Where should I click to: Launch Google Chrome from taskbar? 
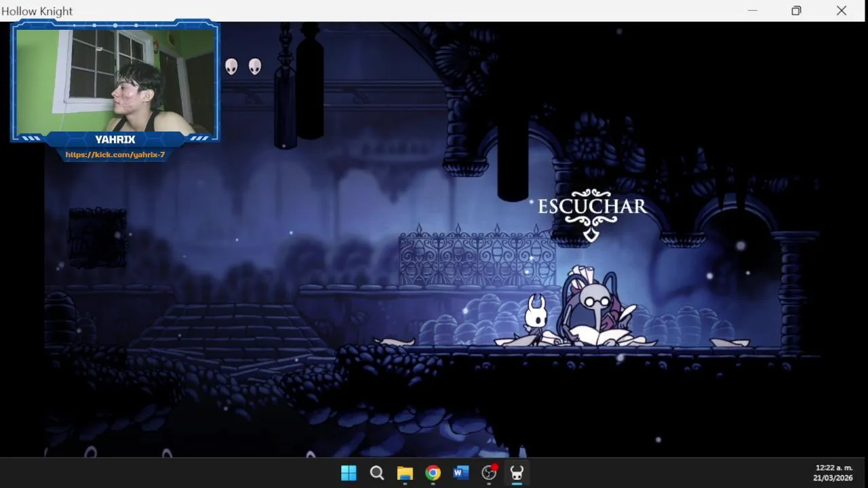[x=433, y=473]
